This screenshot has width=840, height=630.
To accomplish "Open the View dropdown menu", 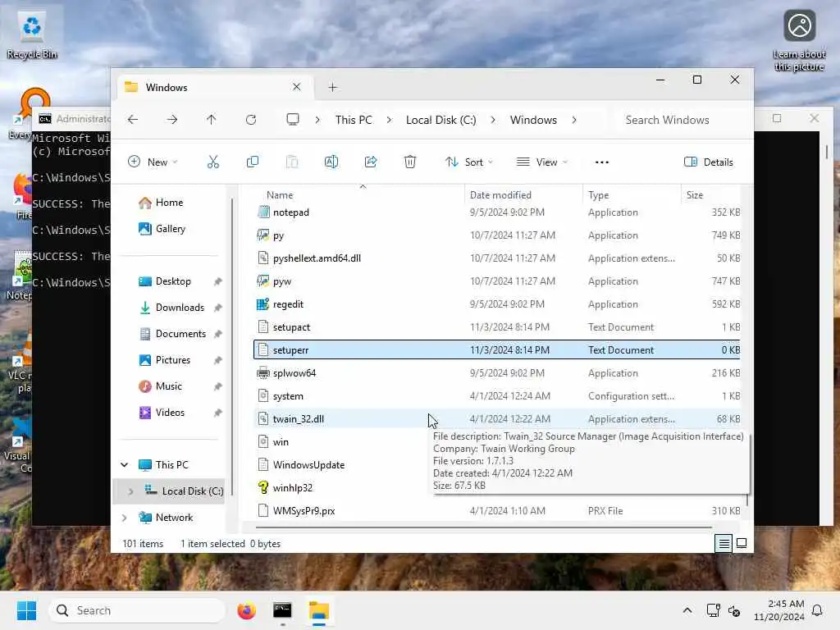I will [541, 162].
